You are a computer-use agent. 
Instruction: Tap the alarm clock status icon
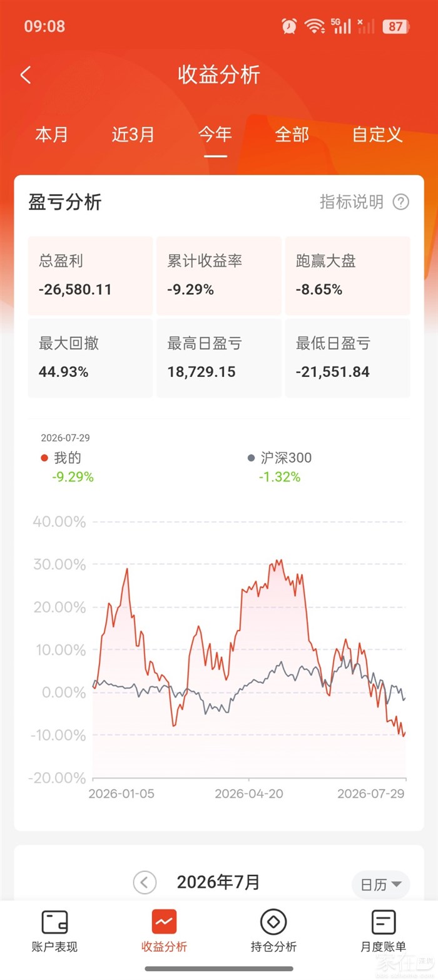[289, 26]
